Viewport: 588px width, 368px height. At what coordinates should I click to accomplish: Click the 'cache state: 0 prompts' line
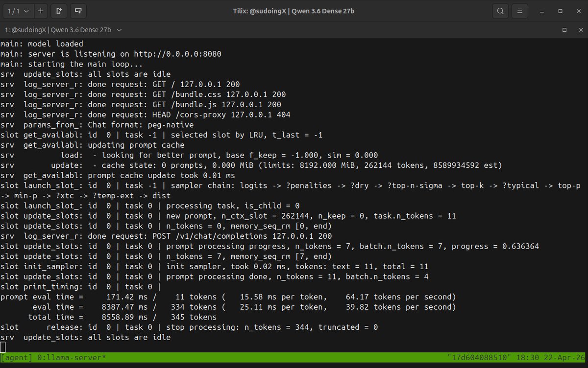coord(251,165)
